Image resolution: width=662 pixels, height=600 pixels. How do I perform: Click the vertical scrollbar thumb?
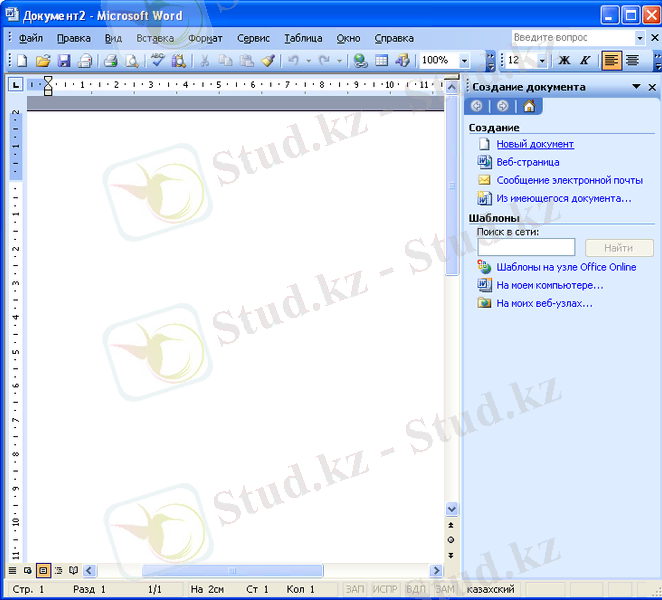[451, 185]
